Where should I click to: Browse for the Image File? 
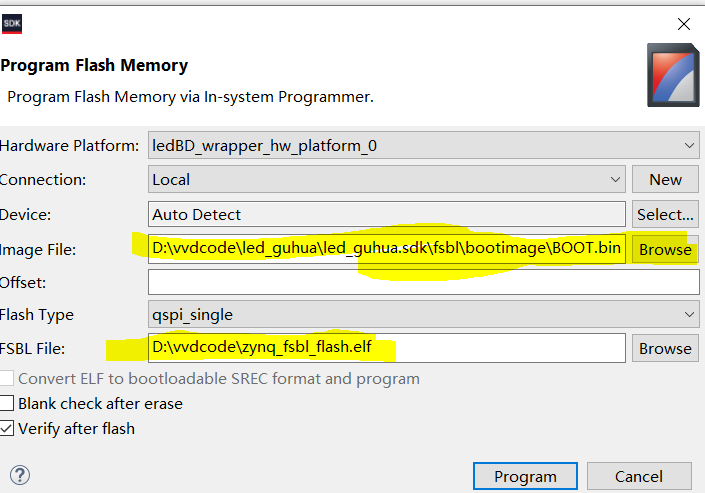[x=665, y=249]
